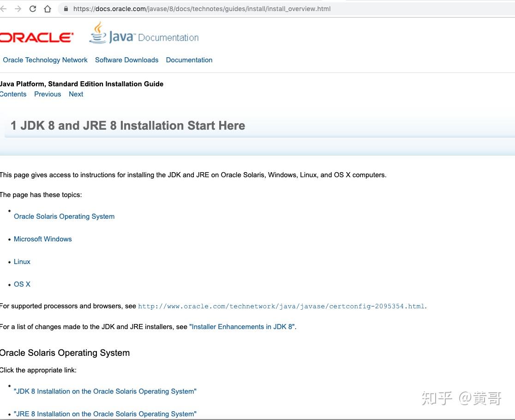Screen dimensions: 515x420
Task: Reload the page with the refresh icon
Action: [32, 9]
